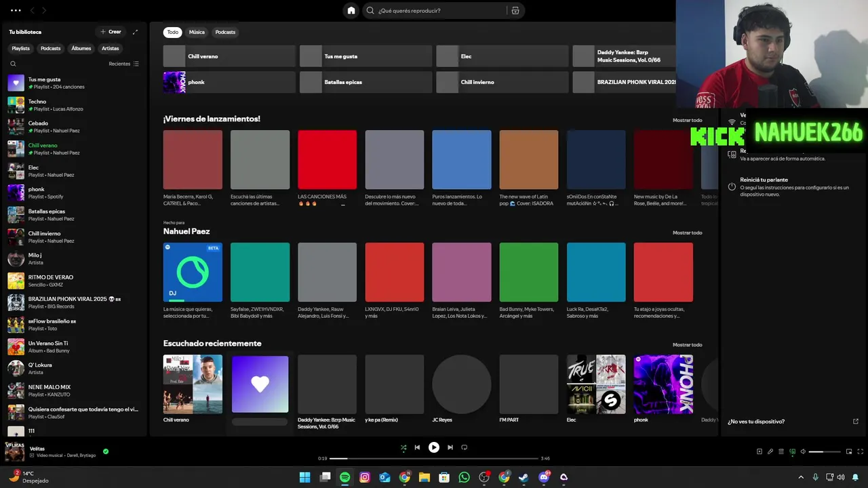Screen dimensions: 868x488
Task: Filter library by Artistas chip
Action: click(x=110, y=48)
